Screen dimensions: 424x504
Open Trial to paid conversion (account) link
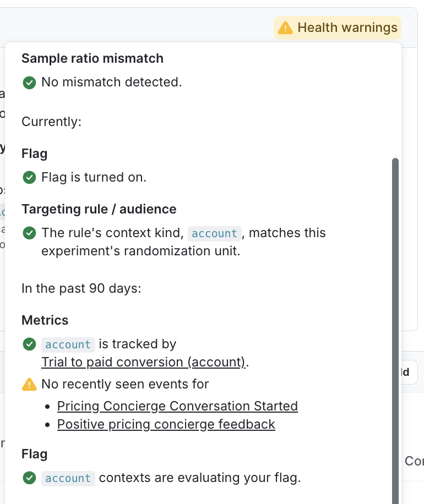[144, 362]
